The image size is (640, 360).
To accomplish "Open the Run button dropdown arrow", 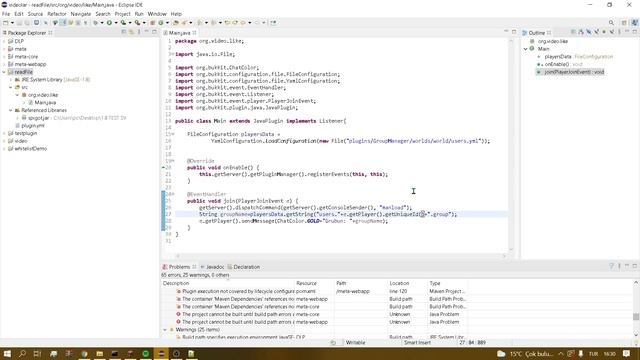I will (116, 23).
